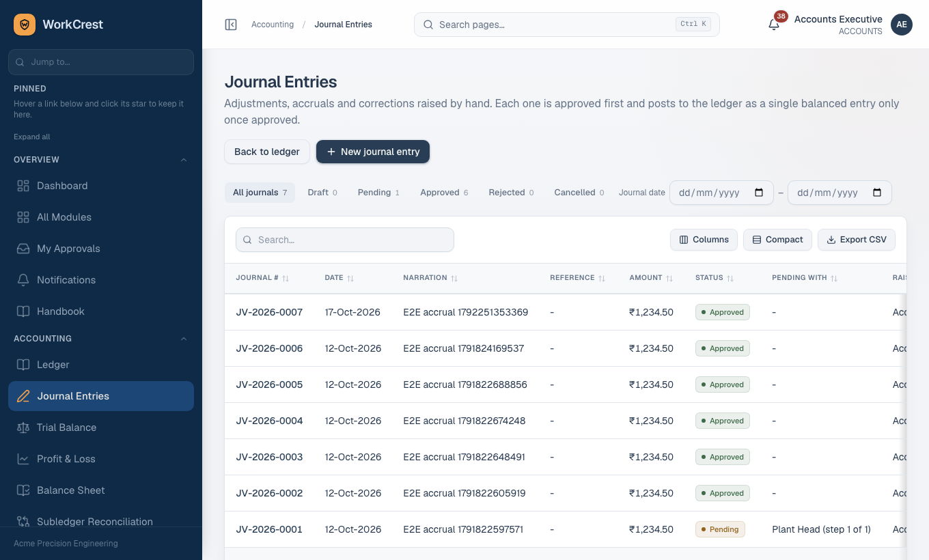
Task: Open the AE user avatar
Action: 902,25
